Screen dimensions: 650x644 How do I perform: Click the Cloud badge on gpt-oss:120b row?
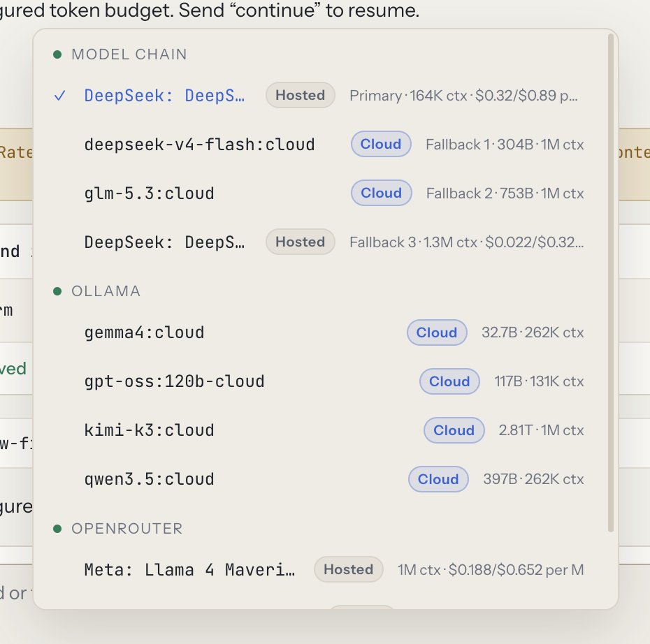[x=450, y=381]
